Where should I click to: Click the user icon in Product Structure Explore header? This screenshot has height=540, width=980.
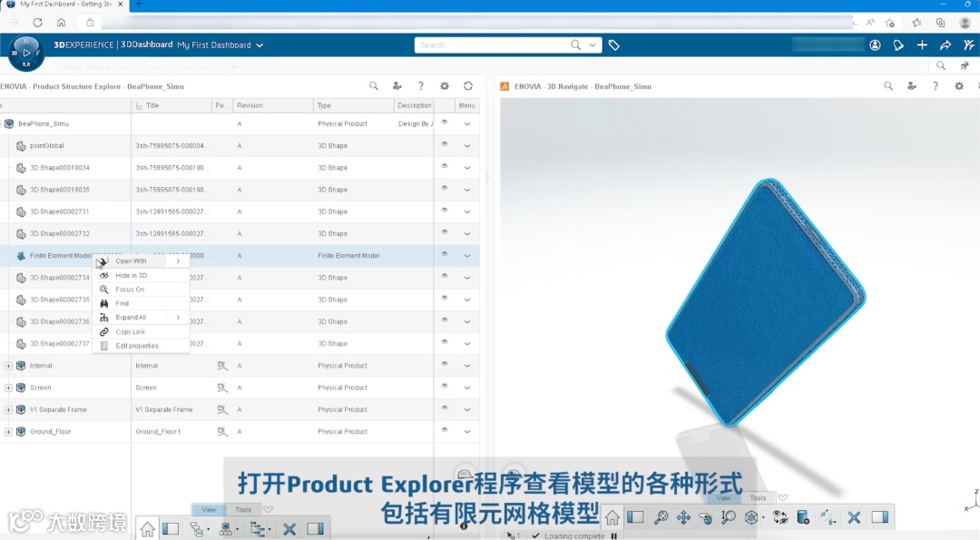(x=397, y=86)
